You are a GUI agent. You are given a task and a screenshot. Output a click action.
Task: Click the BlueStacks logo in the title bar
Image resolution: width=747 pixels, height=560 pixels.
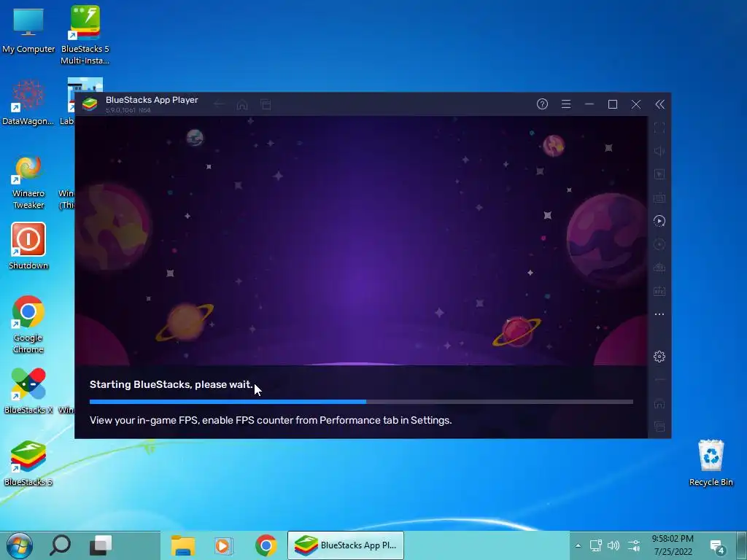[x=90, y=104]
